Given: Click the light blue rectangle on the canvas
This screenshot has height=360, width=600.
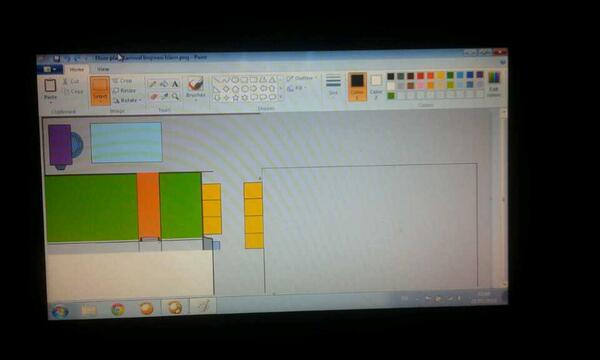Looking at the screenshot, I should click(x=126, y=142).
